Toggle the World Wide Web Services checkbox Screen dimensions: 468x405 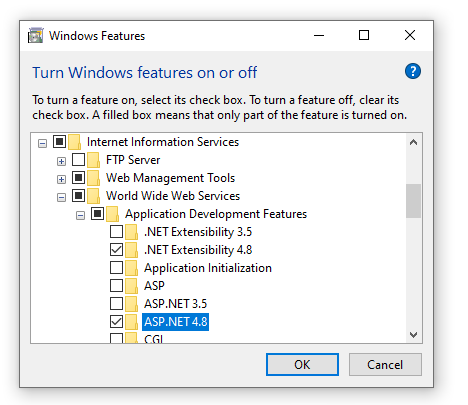[78, 196]
